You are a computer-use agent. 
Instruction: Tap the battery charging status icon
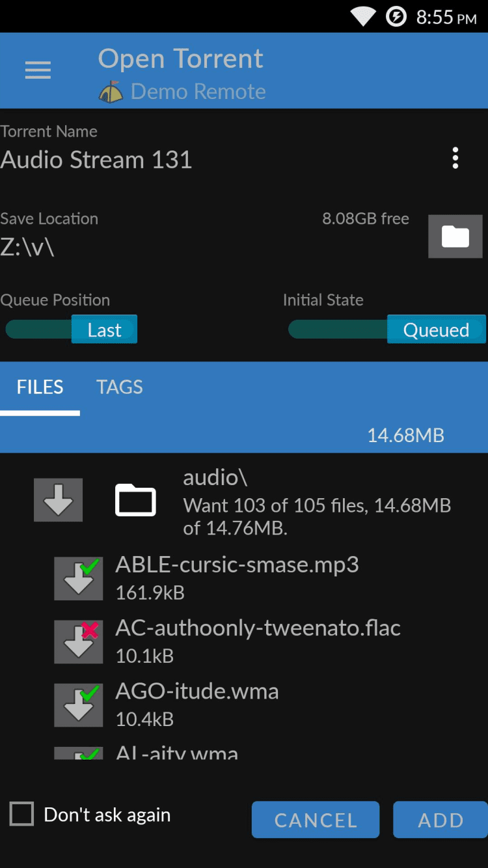(x=396, y=16)
